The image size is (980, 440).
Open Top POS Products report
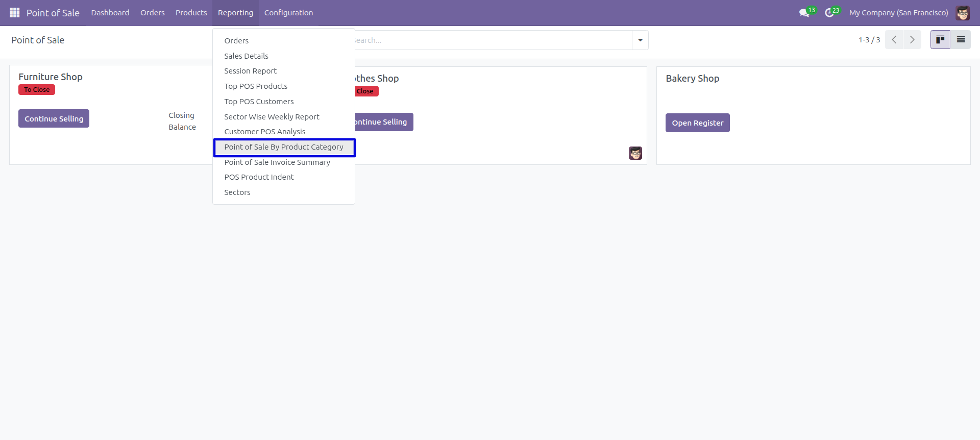click(x=284, y=86)
